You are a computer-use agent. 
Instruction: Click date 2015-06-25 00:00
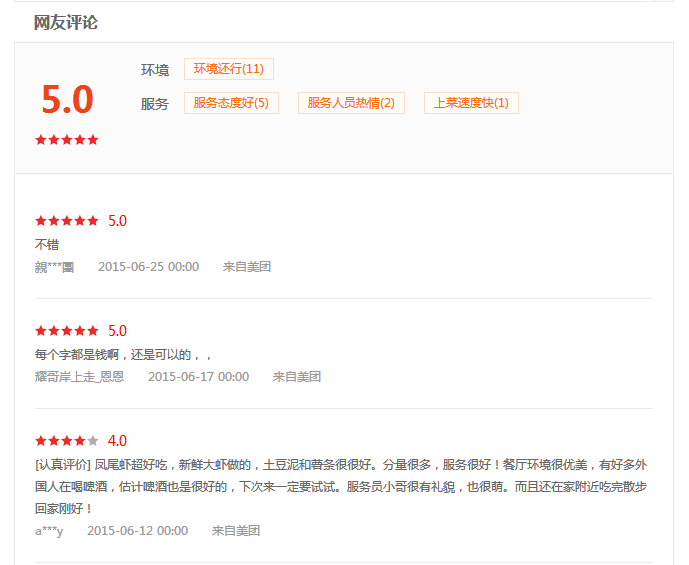coord(149,267)
